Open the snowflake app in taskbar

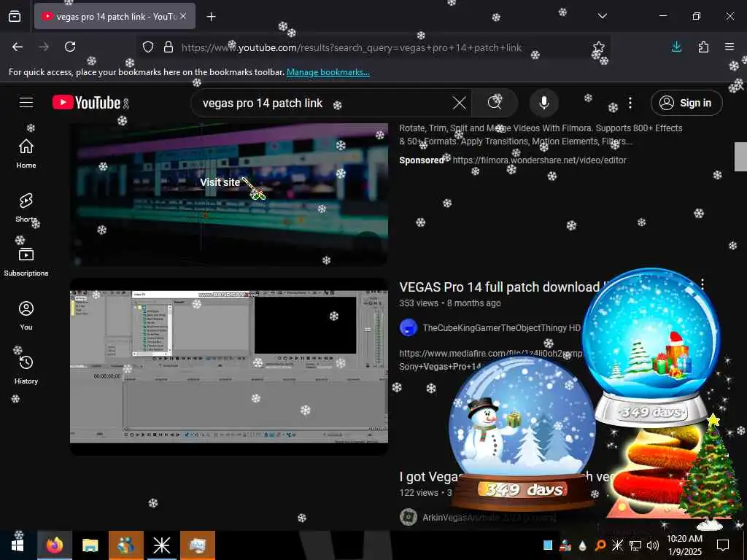tap(161, 545)
